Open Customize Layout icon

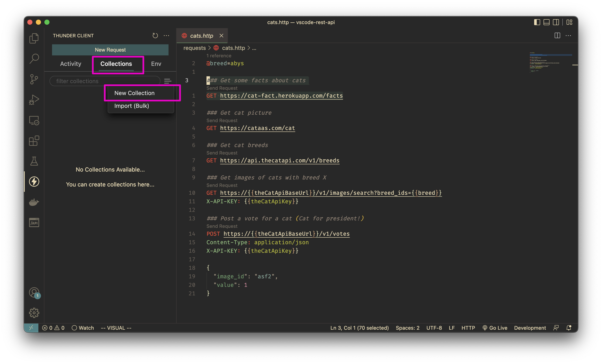click(569, 22)
